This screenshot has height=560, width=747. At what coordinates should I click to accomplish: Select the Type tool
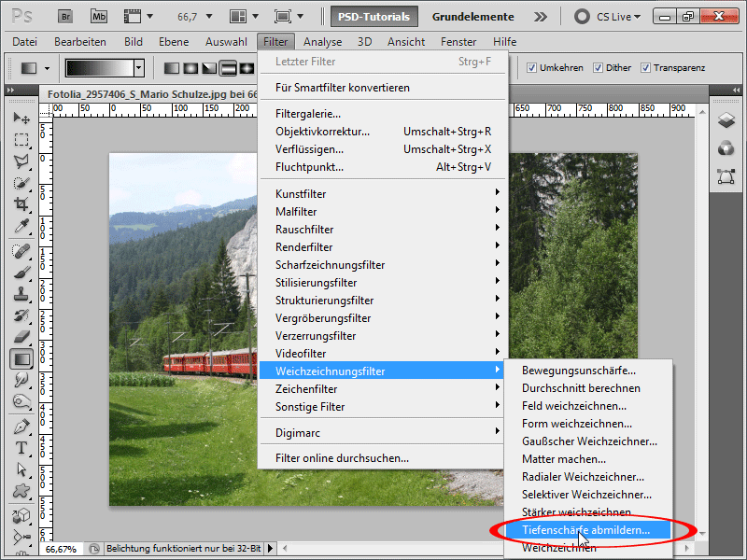click(21, 448)
